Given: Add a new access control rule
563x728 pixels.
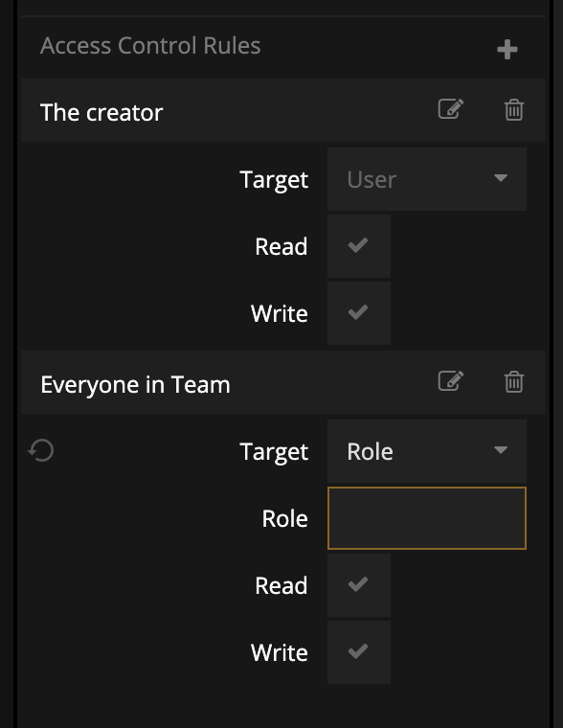Looking at the screenshot, I should (x=507, y=49).
